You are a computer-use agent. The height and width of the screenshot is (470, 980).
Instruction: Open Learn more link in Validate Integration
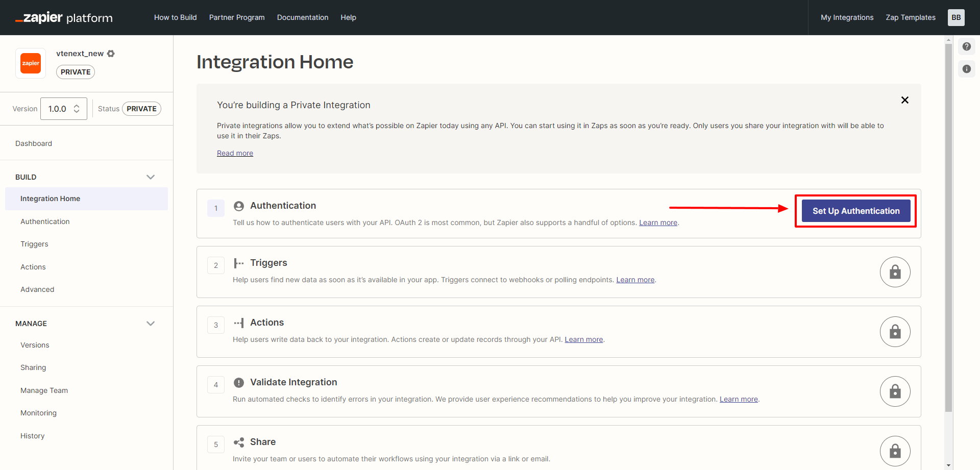tap(739, 399)
